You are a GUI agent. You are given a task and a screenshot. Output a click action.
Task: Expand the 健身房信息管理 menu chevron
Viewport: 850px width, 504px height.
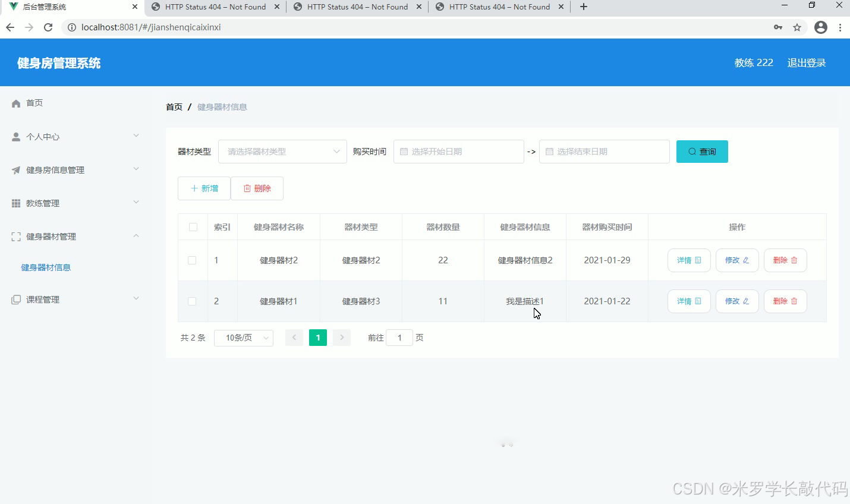pos(136,169)
